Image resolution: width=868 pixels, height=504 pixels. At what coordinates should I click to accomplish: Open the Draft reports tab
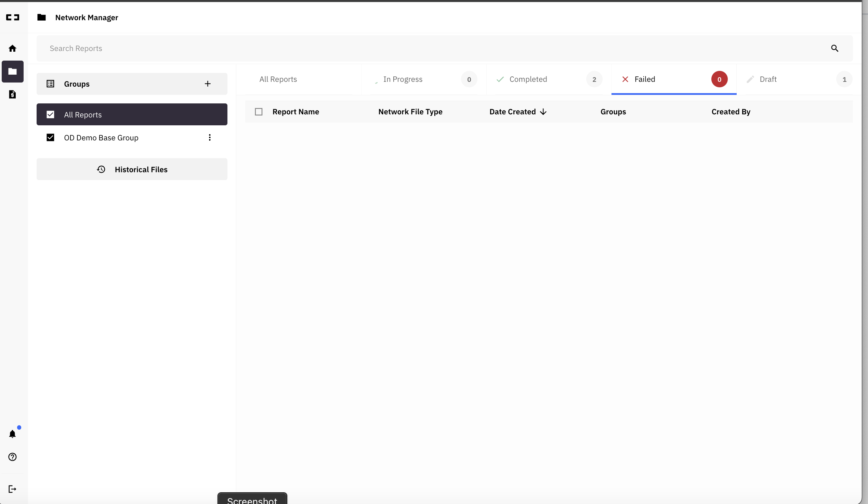pos(768,79)
